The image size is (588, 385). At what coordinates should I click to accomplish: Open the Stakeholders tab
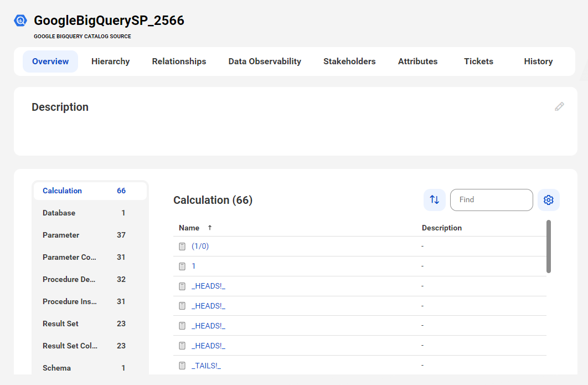[x=349, y=61]
